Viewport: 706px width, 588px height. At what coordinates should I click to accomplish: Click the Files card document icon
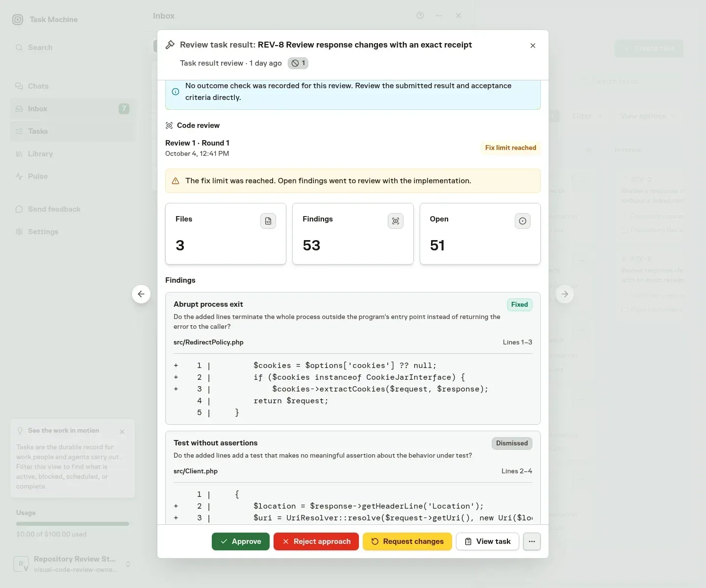[268, 221]
